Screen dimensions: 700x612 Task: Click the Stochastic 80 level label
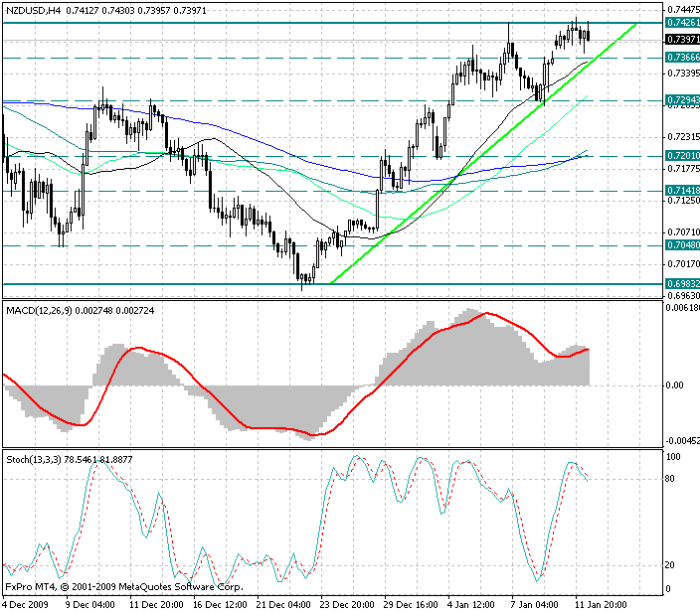tap(669, 479)
